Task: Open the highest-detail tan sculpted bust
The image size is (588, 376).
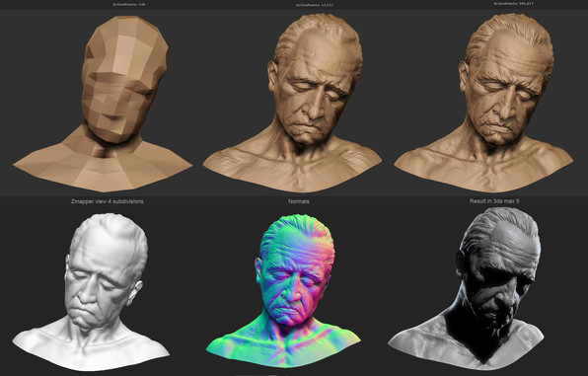Action: pos(483,104)
